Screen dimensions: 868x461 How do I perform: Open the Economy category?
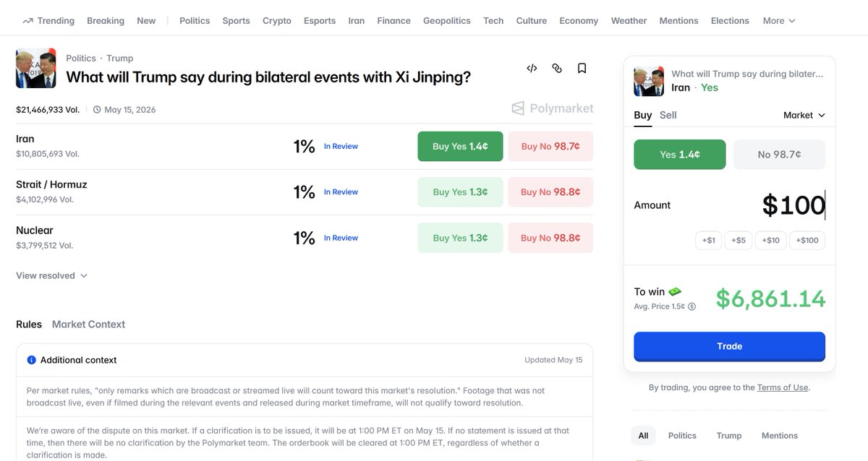pyautogui.click(x=579, y=21)
